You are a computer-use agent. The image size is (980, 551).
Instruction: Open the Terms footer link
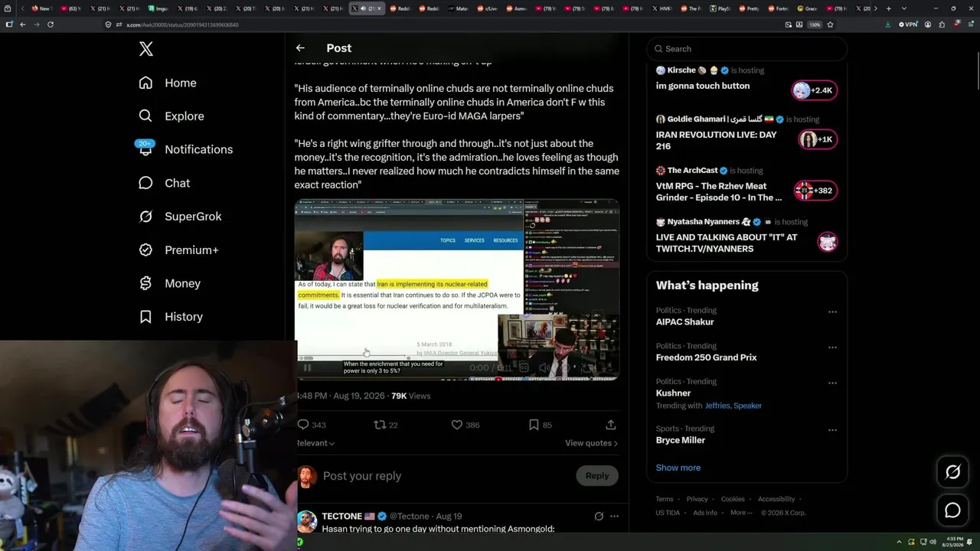665,499
